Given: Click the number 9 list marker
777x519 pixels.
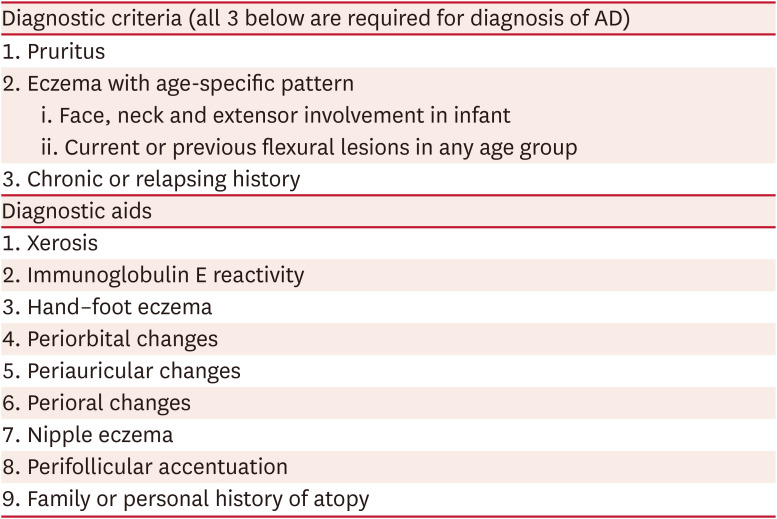Looking at the screenshot, I should (8, 499).
